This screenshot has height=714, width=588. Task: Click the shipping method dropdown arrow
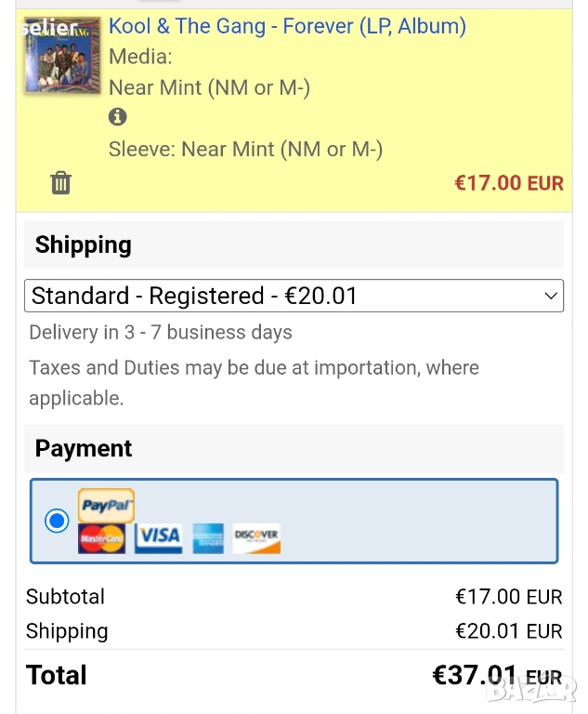pos(551,297)
